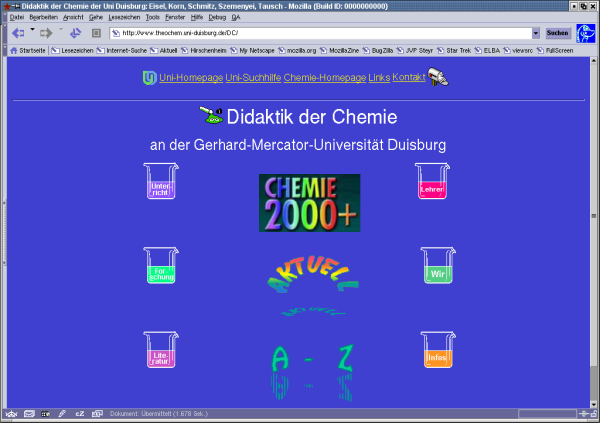This screenshot has width=600, height=423.
Task: Click the Lehrer beaker icon
Action: coord(432,181)
